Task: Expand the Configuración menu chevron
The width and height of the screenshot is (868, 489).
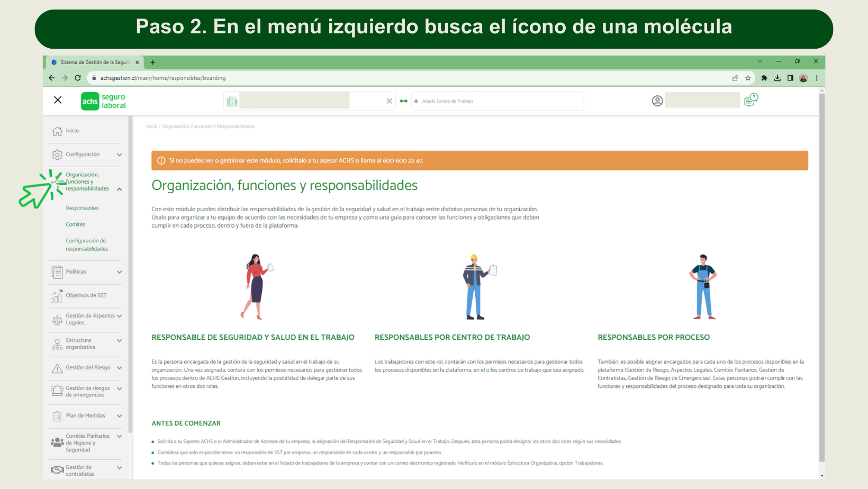Action: point(120,155)
